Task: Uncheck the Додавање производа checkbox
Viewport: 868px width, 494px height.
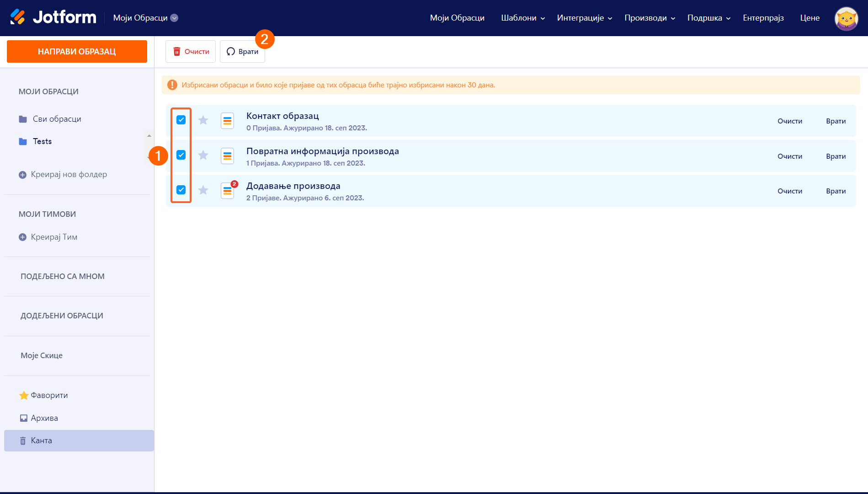Action: pos(181,190)
